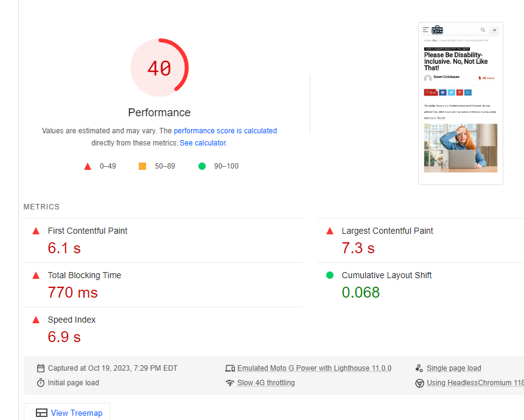Viewport: 524px width, 420px height.
Task: Open 'Emulated Moto G Power with Lighthouse 11.0.0' details
Action: point(314,368)
